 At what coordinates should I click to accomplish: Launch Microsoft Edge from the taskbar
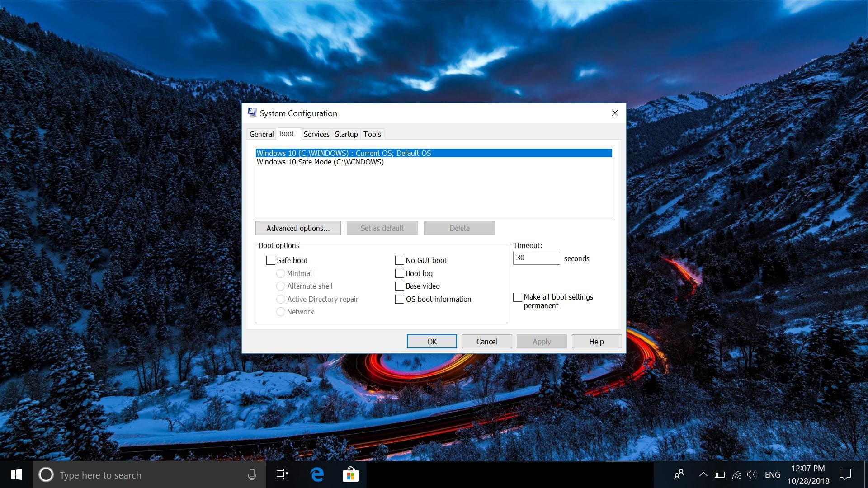tap(317, 474)
